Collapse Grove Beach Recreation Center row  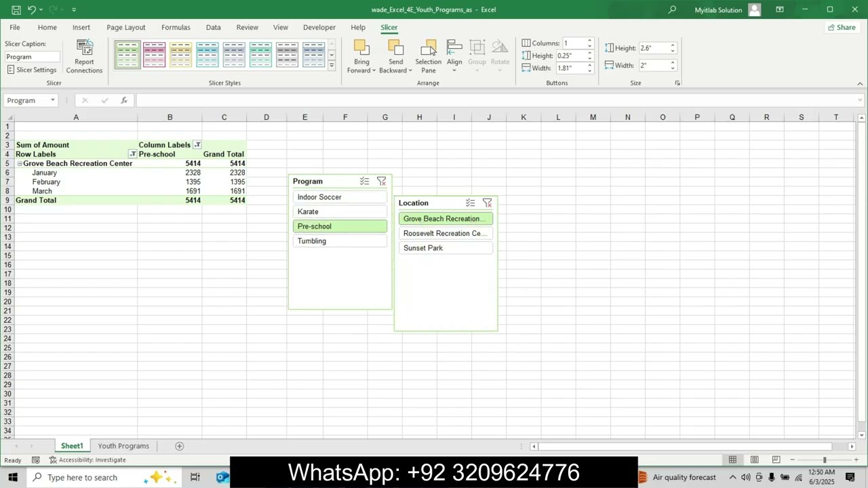tap(20, 163)
